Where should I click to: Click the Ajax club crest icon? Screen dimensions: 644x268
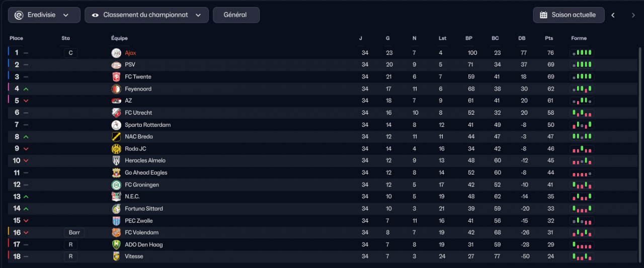pos(116,53)
